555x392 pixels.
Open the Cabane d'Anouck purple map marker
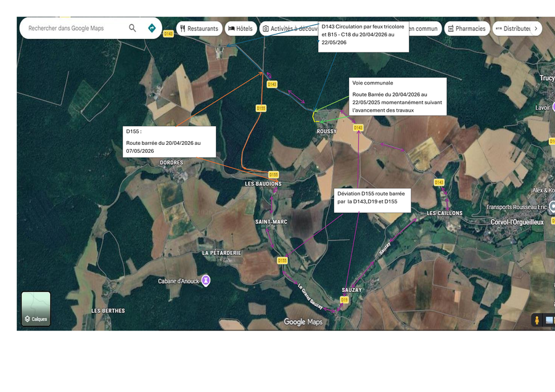[x=206, y=280]
